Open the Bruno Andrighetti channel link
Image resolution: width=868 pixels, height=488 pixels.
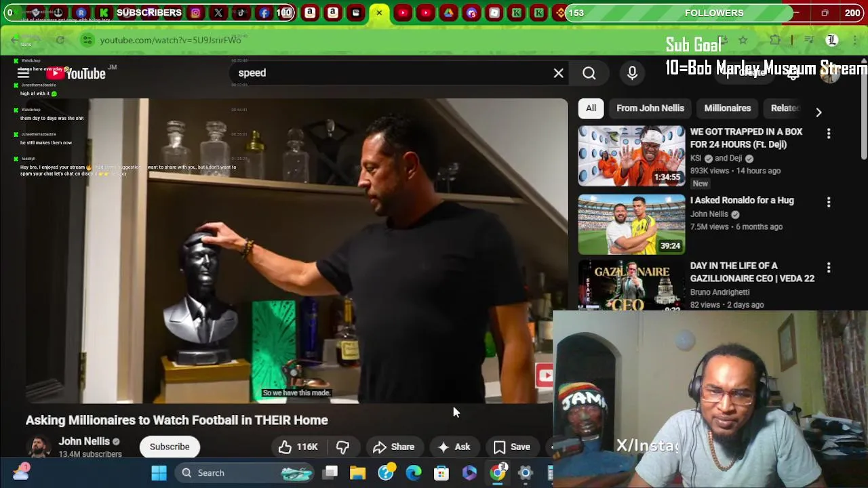point(719,292)
